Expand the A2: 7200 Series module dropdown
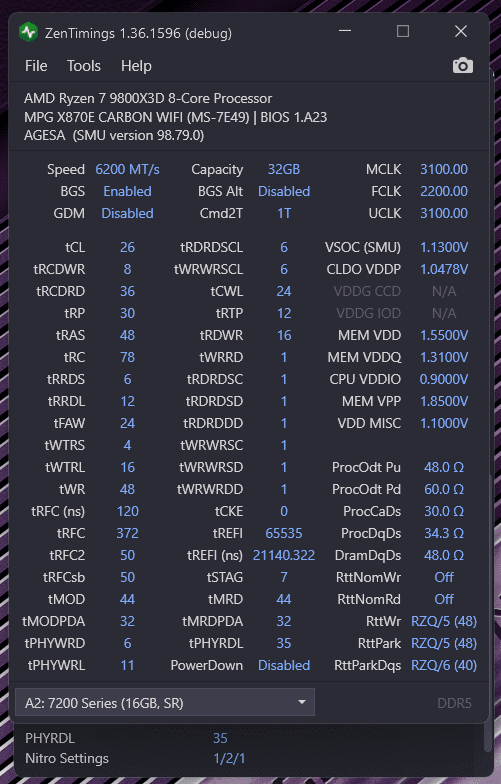Image resolution: width=501 pixels, height=784 pixels. point(165,702)
